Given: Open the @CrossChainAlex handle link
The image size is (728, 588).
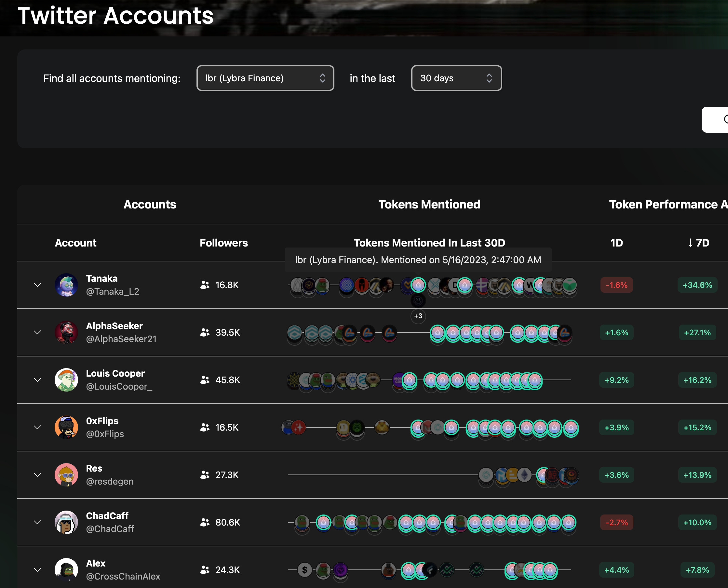Looking at the screenshot, I should (123, 576).
